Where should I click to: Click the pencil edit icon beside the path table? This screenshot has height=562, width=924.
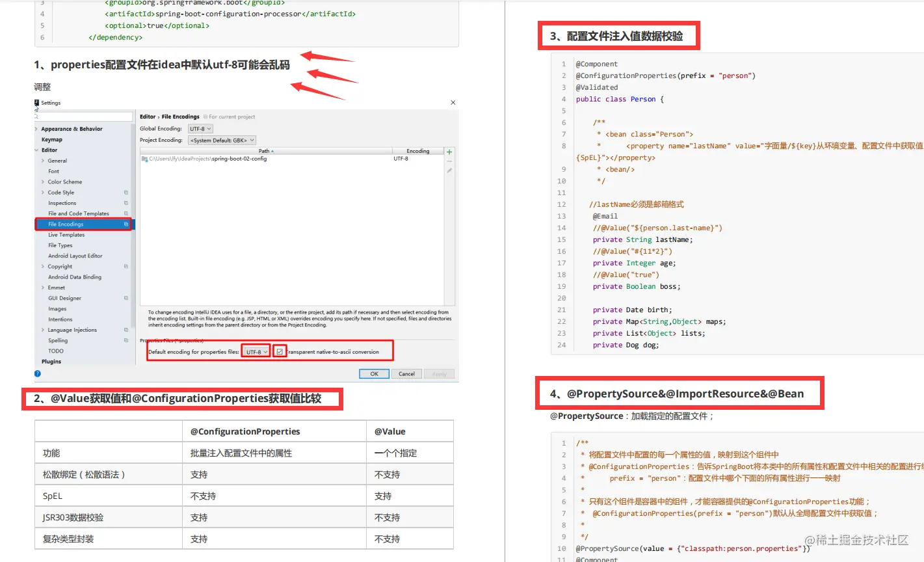tap(449, 170)
